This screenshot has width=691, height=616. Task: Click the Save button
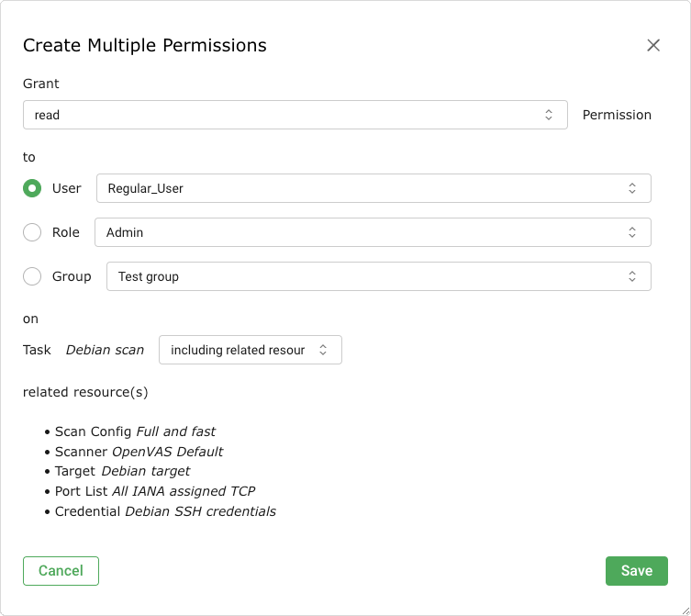tap(636, 570)
